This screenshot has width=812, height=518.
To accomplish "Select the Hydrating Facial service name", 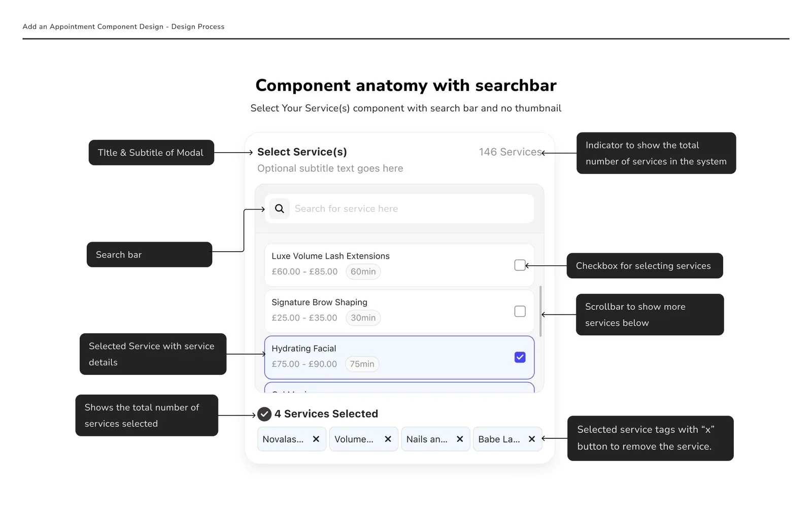I will tap(303, 349).
